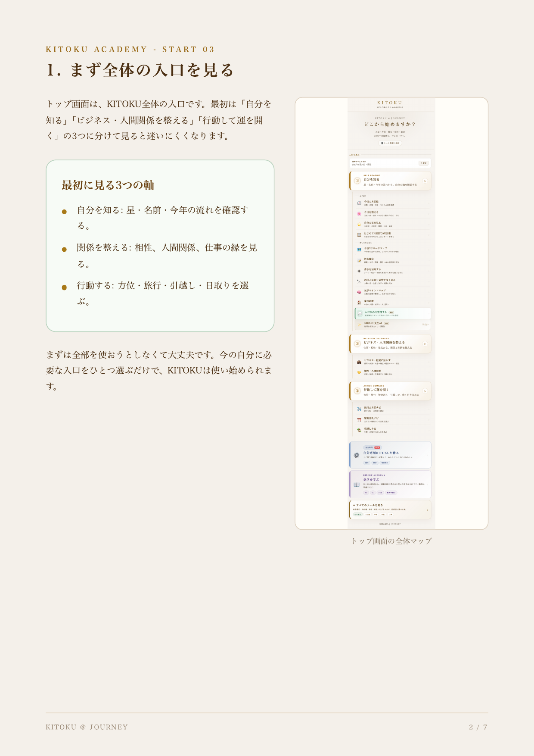Click the heading 1. まず全体の入口を見る
The height and width of the screenshot is (756, 534).
pos(140,70)
